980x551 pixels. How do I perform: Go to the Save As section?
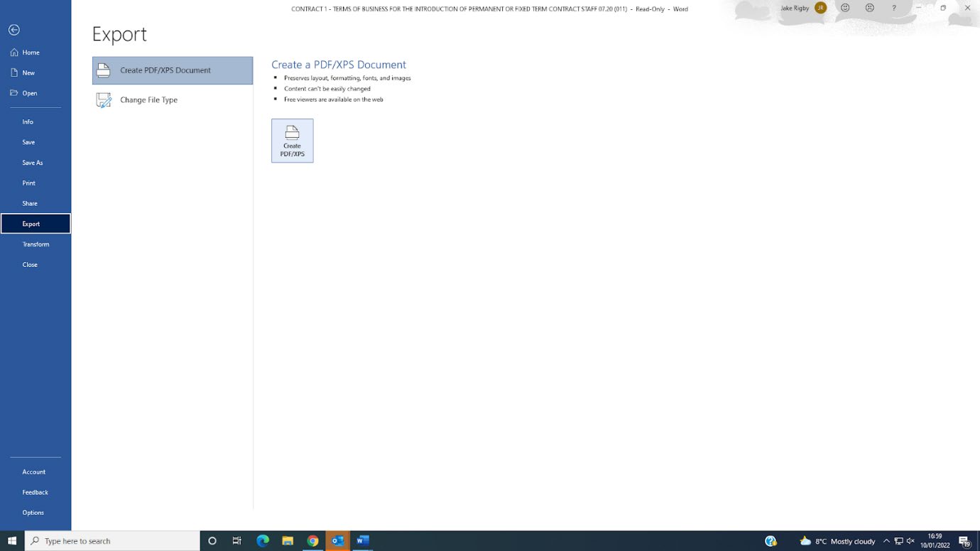point(32,163)
